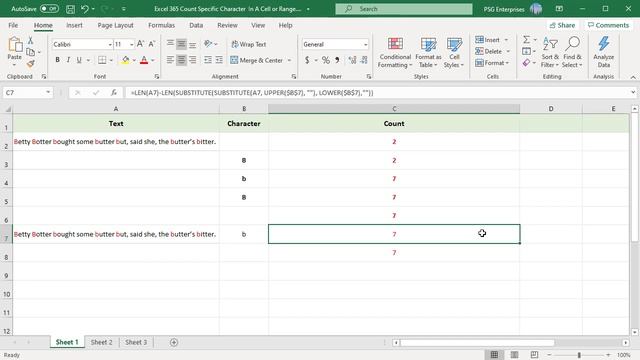Image resolution: width=640 pixels, height=360 pixels.
Task: Toggle Underline formatting
Action: [79, 60]
